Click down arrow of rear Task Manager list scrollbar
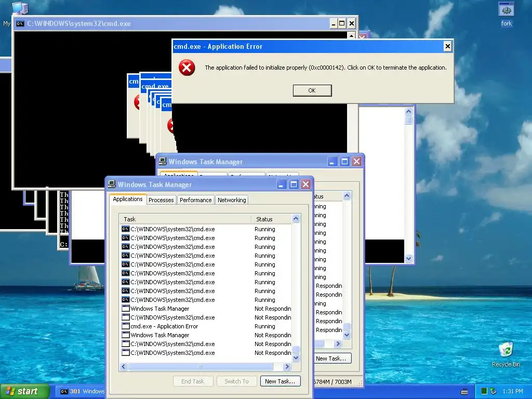Screen dimensions: 532x399 [347, 335]
